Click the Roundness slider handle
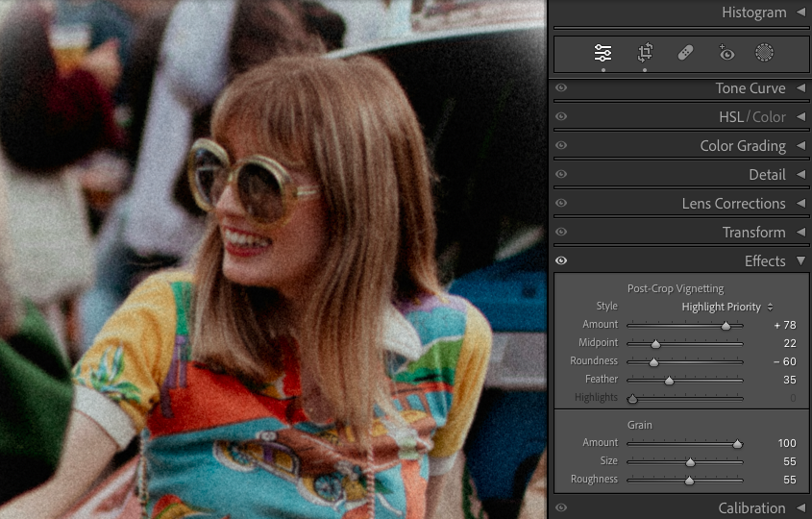 (653, 362)
